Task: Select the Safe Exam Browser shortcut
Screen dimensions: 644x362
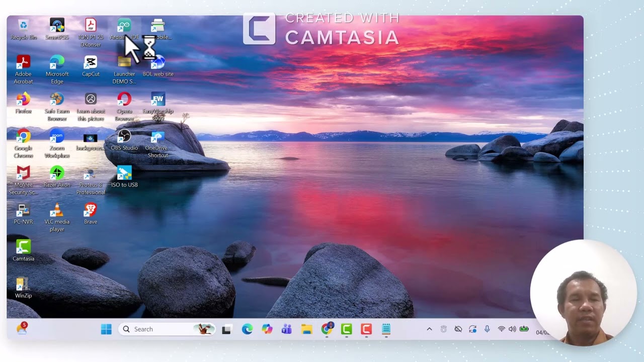Action: point(57,107)
